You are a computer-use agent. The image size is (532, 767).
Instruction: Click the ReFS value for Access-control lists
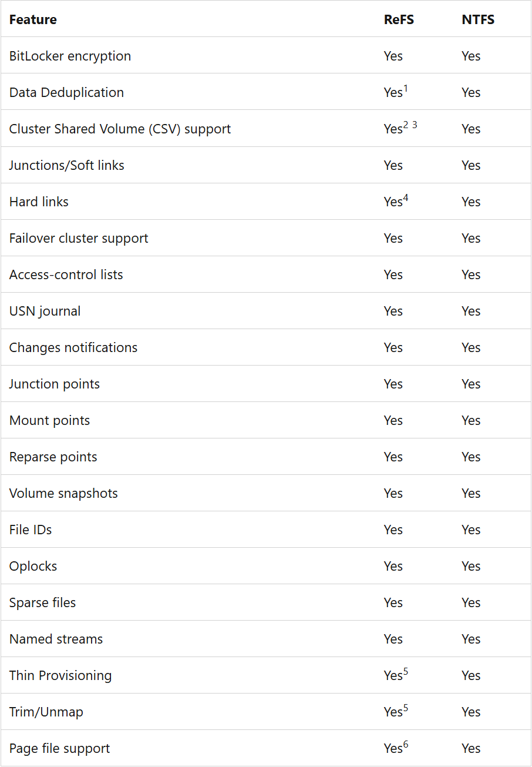pos(393,275)
